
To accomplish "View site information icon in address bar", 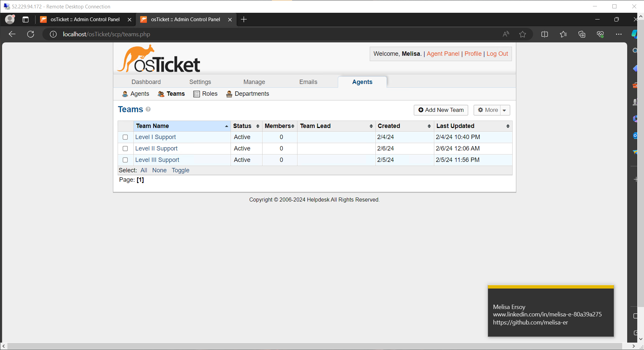I will (53, 34).
